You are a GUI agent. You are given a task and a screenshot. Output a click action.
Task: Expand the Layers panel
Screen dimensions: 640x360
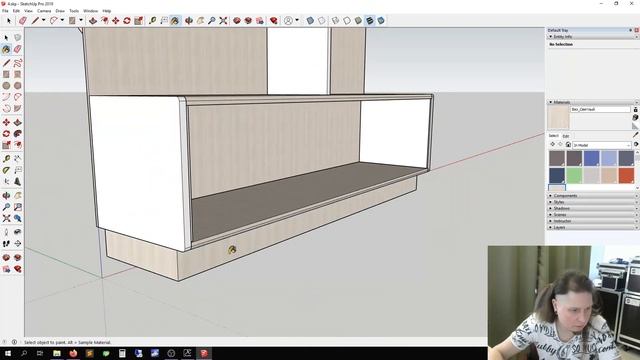(593, 227)
